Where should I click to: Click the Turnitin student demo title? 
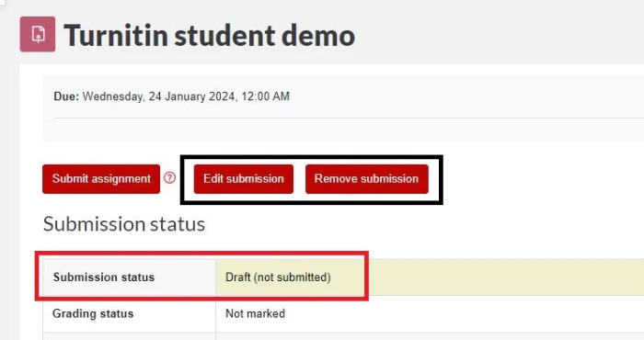pyautogui.click(x=210, y=35)
